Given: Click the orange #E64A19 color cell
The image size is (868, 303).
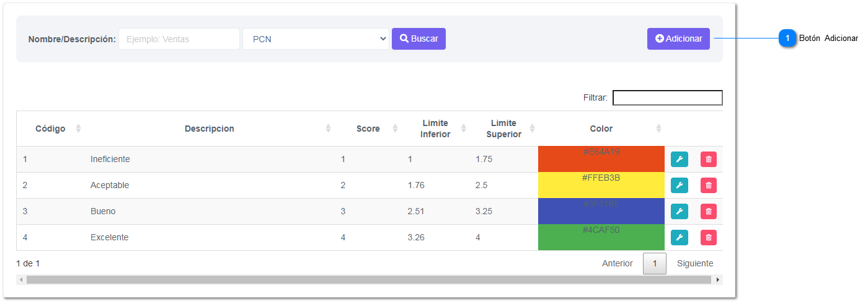Looking at the screenshot, I should coord(601,160).
